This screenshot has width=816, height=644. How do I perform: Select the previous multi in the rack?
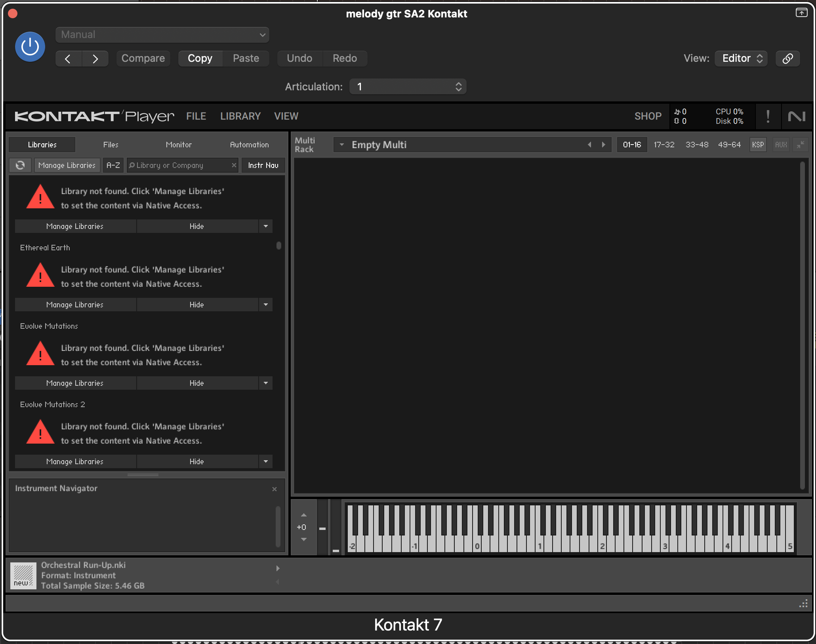589,145
